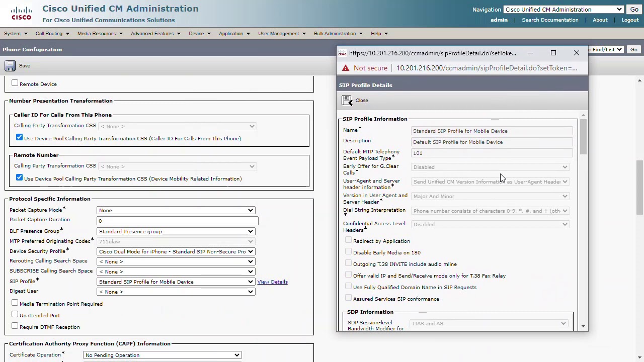Click the Close text in SIP Profile Details
The image size is (644, 362).
coord(362,101)
